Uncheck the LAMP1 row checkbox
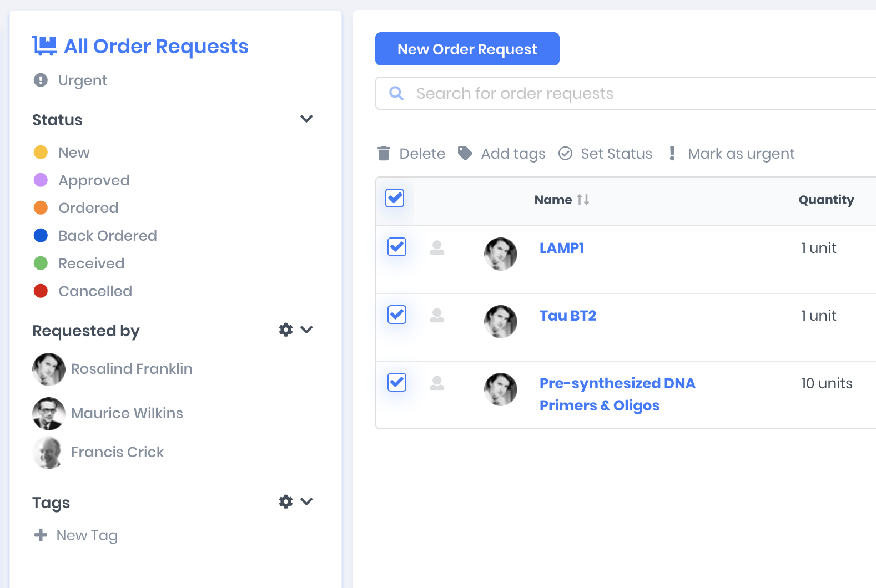The image size is (876, 588). pos(397,247)
